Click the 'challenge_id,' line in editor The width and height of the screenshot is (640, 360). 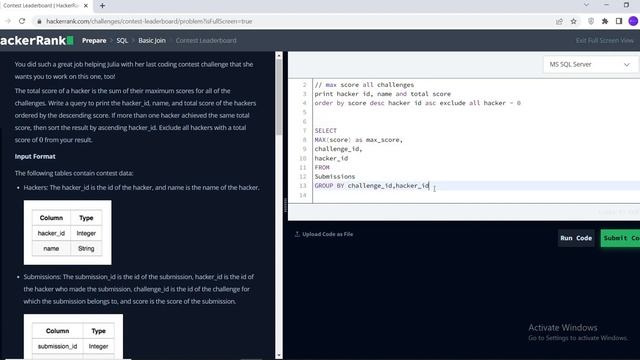click(x=338, y=149)
